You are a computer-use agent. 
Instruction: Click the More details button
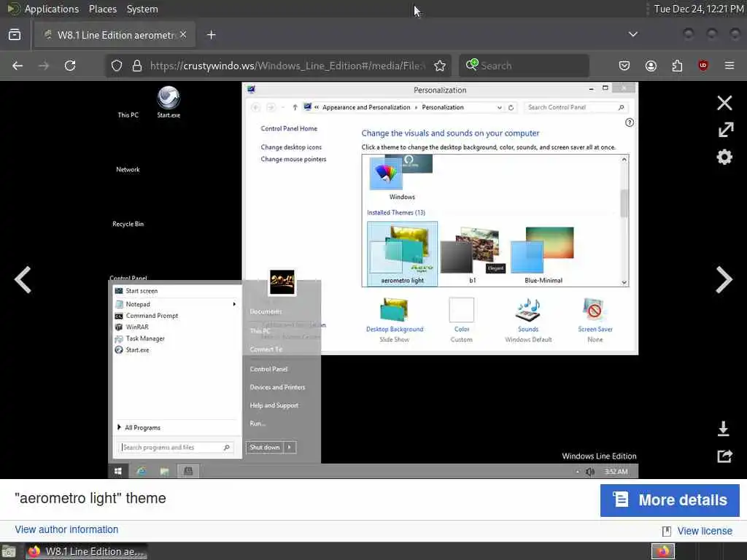click(x=670, y=500)
